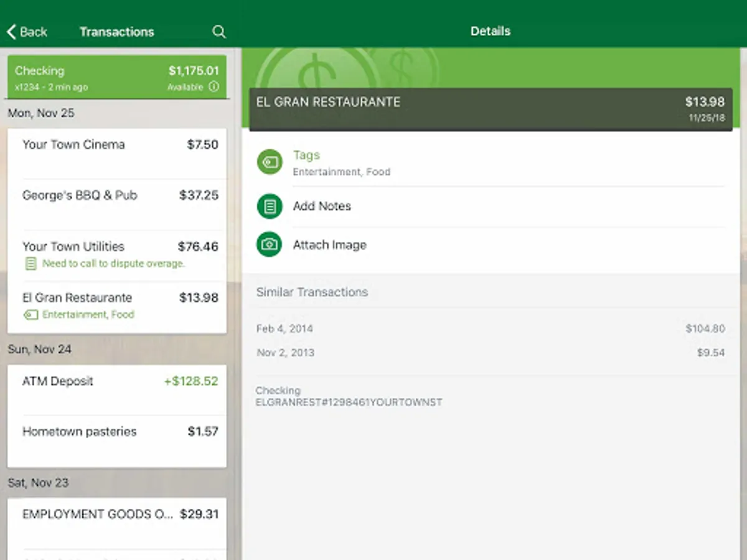
Task: Edit Tags for this transaction
Action: point(491,163)
